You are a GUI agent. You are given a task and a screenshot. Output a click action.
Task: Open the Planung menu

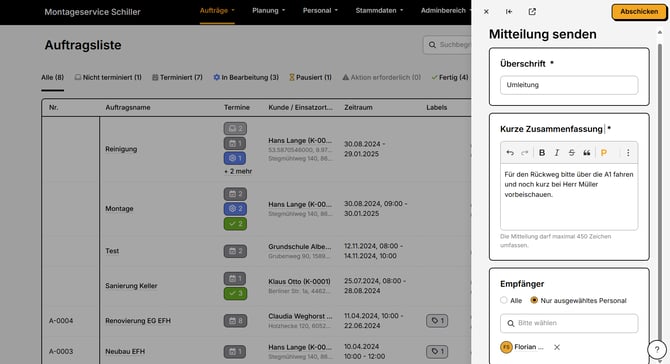coord(268,11)
